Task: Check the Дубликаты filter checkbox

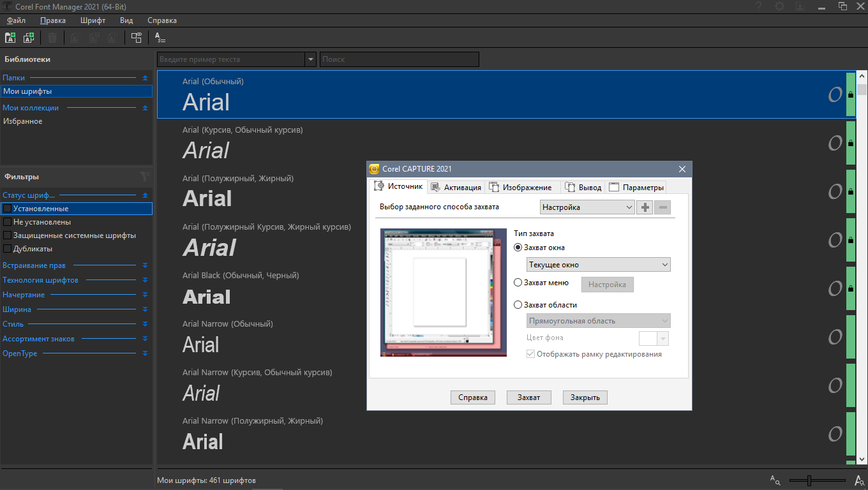Action: tap(8, 249)
